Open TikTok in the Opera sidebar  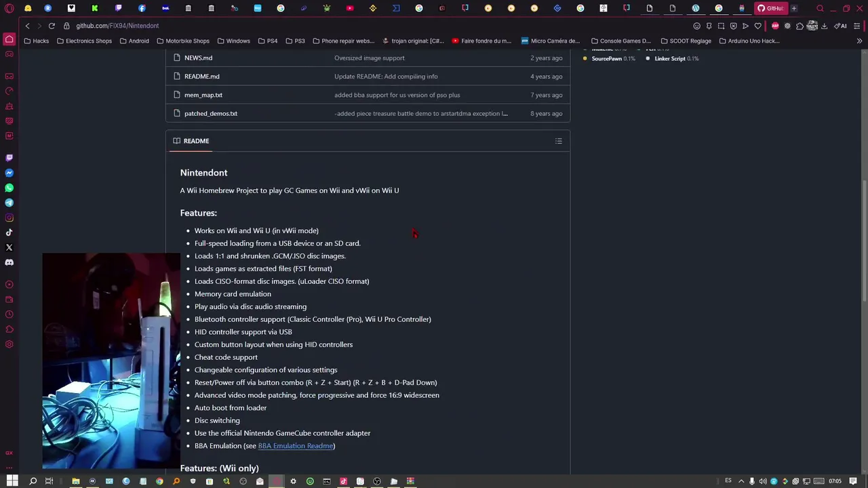click(x=9, y=232)
